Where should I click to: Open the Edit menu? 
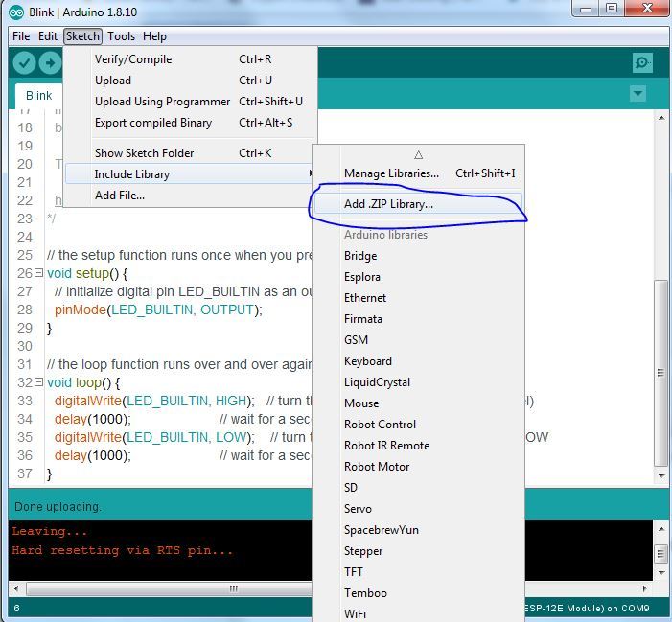tap(48, 36)
